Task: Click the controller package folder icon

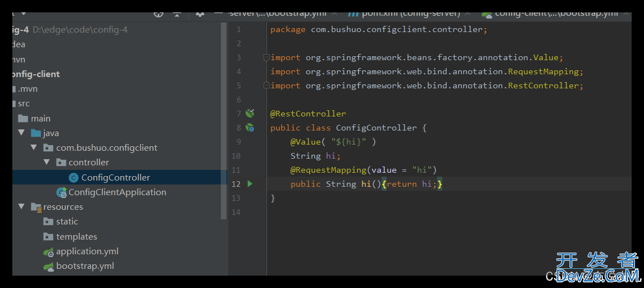Action: [61, 163]
